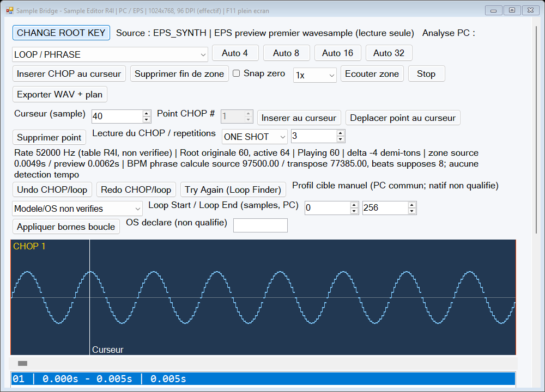Viewport: 545px width, 392px height.
Task: Click the CHOP 1 waveform display
Action: click(x=263, y=297)
